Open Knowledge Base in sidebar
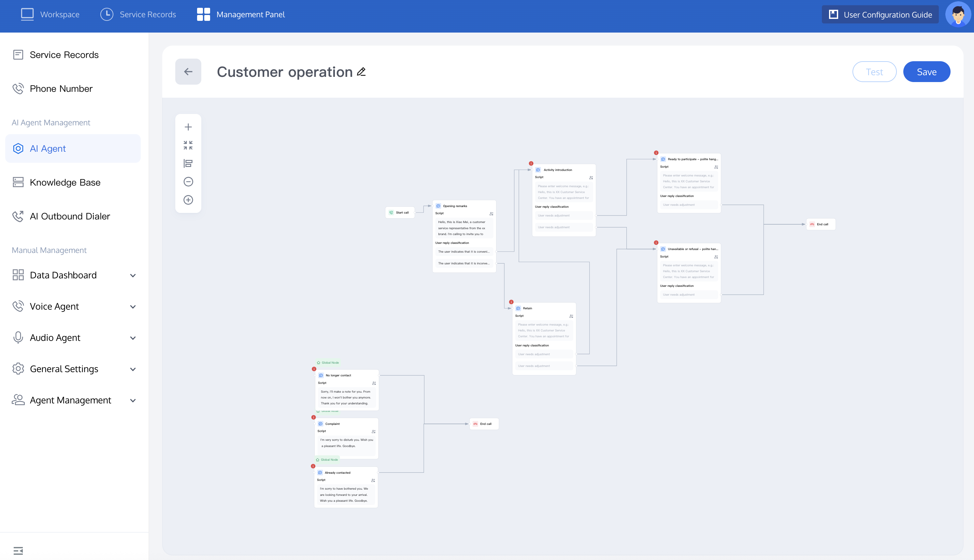The image size is (974, 560). click(65, 182)
